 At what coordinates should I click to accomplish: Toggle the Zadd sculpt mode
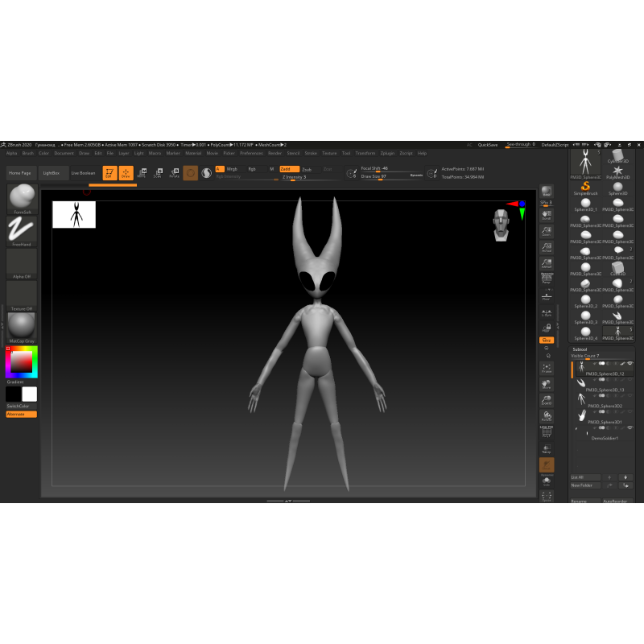[289, 169]
